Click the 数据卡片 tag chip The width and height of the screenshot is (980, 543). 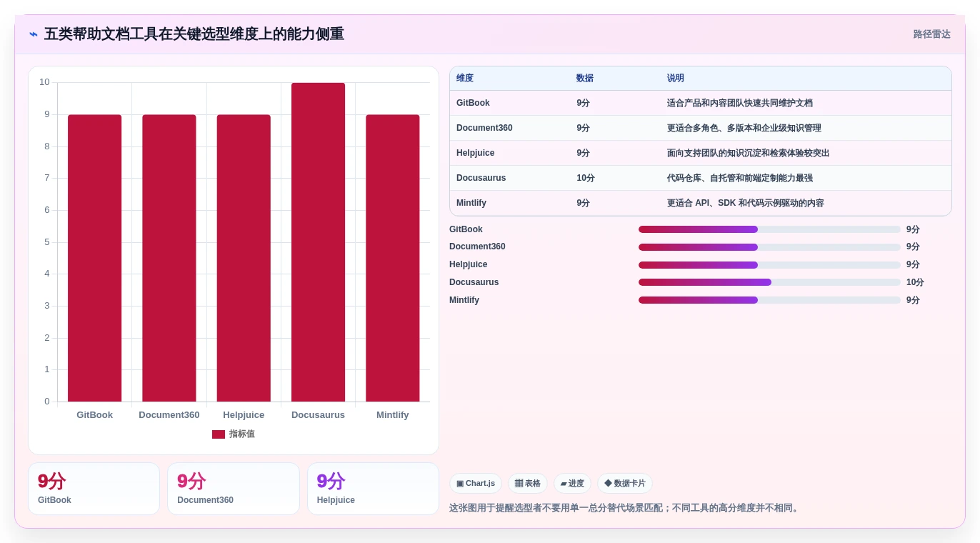(625, 484)
